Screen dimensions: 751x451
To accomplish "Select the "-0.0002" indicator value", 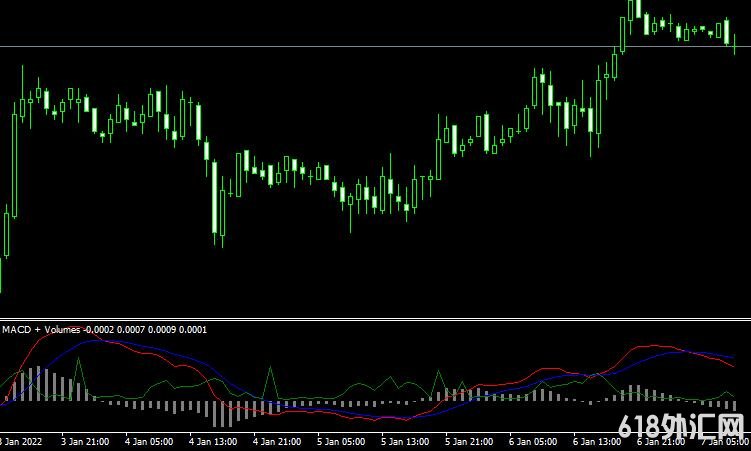I will pyautogui.click(x=99, y=330).
